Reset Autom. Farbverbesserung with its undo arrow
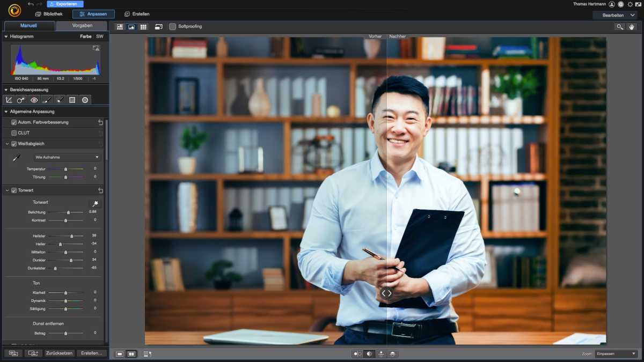The image size is (644, 362). point(100,122)
